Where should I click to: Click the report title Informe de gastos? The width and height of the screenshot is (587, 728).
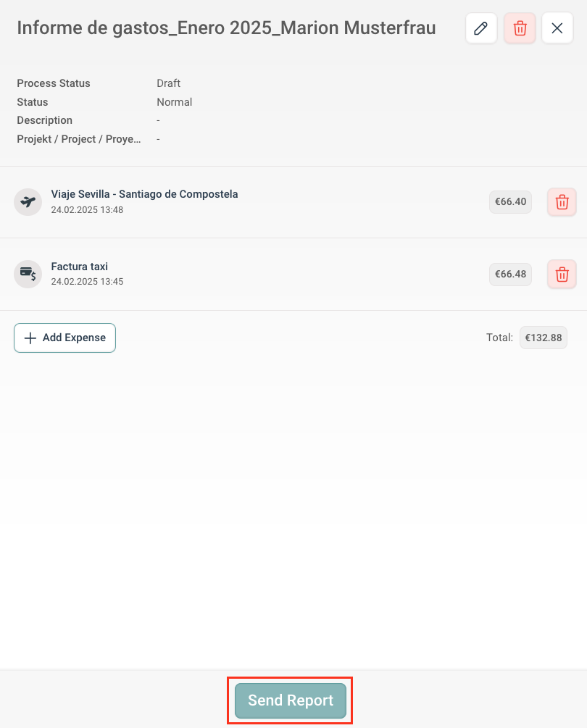tap(226, 28)
